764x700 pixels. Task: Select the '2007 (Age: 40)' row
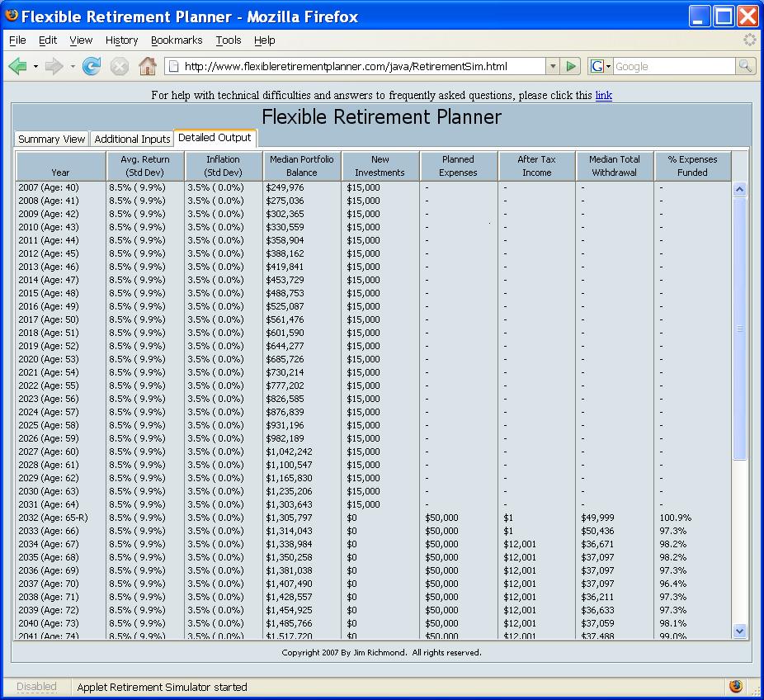[x=374, y=187]
